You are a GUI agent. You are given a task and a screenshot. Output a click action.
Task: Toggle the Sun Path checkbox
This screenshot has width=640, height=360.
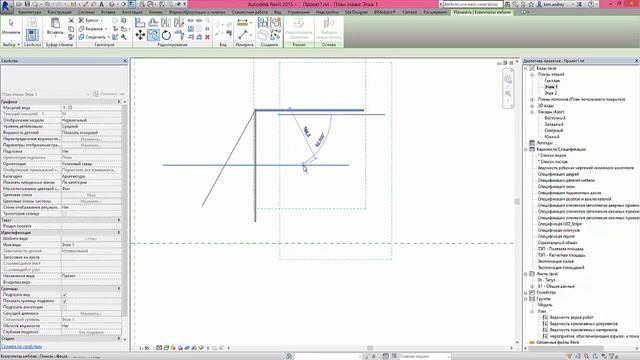tap(65, 213)
